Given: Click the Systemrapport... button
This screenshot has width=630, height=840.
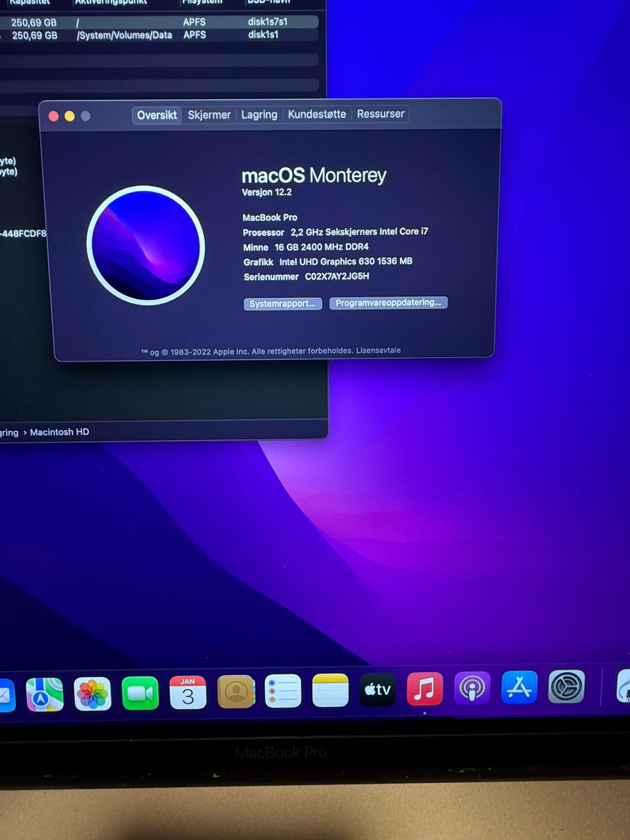Looking at the screenshot, I should pyautogui.click(x=283, y=304).
